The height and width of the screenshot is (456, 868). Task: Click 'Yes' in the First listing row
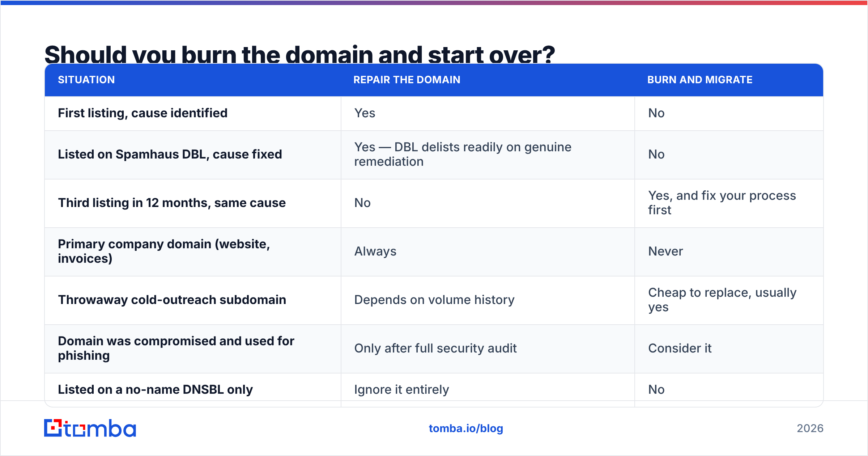pyautogui.click(x=365, y=113)
